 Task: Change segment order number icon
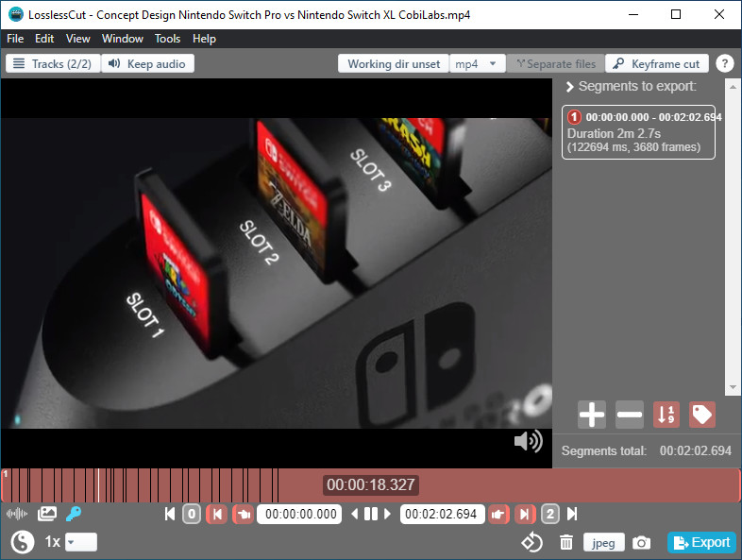tap(666, 415)
